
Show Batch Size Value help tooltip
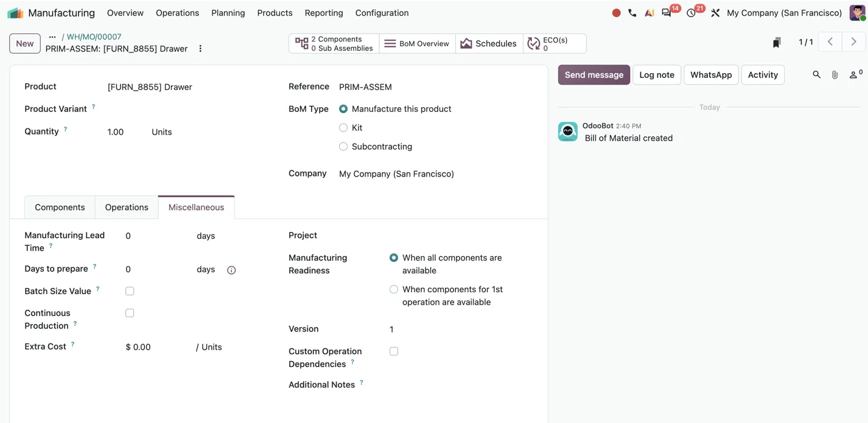97,289
